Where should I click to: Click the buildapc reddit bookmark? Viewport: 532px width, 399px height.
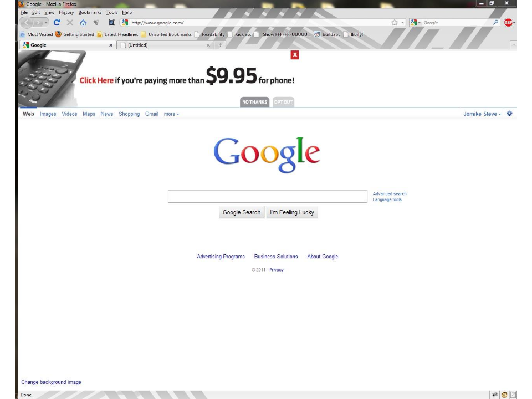click(x=328, y=34)
